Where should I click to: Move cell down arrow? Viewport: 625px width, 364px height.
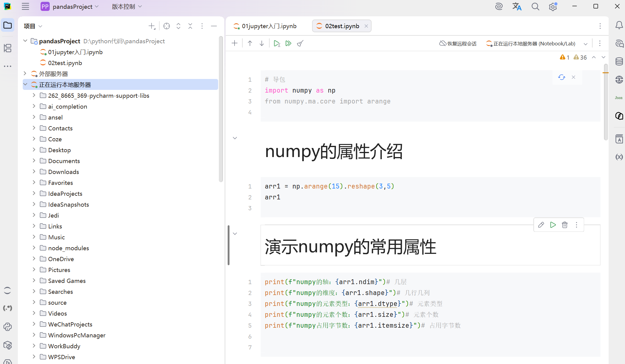click(x=262, y=43)
